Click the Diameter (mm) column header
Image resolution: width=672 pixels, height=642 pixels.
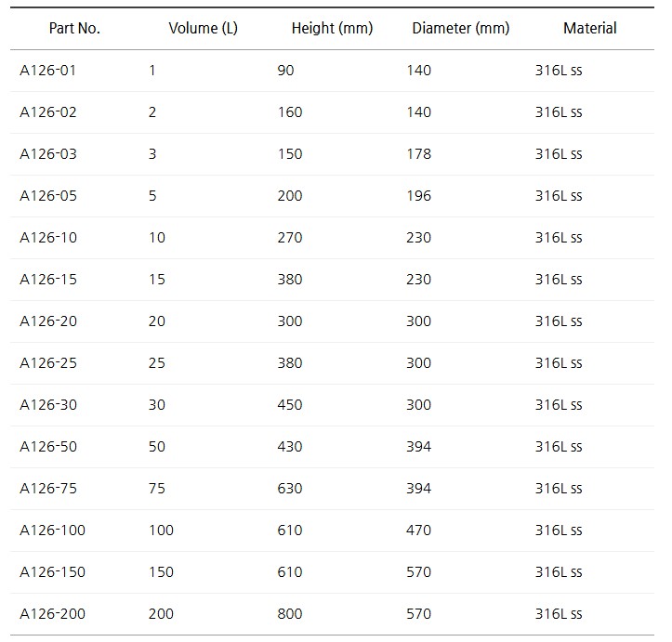[x=460, y=28]
